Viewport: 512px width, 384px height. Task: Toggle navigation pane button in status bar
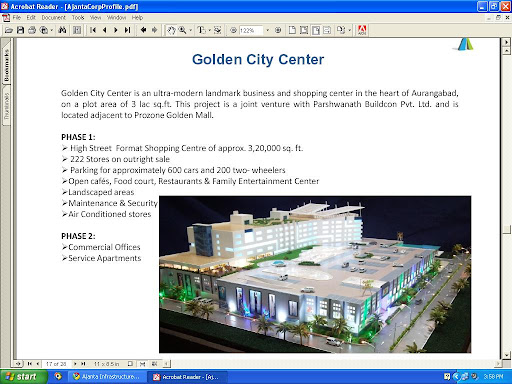pos(18,364)
